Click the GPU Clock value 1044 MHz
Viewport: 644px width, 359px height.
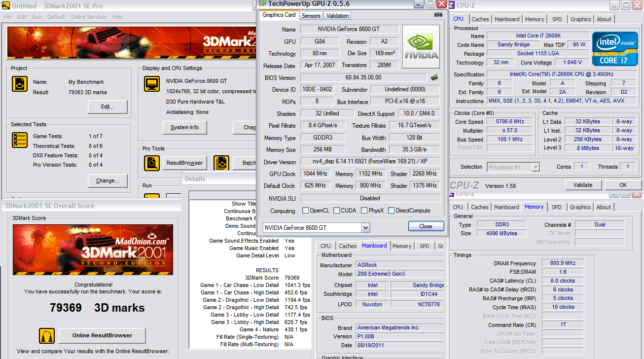pos(316,174)
